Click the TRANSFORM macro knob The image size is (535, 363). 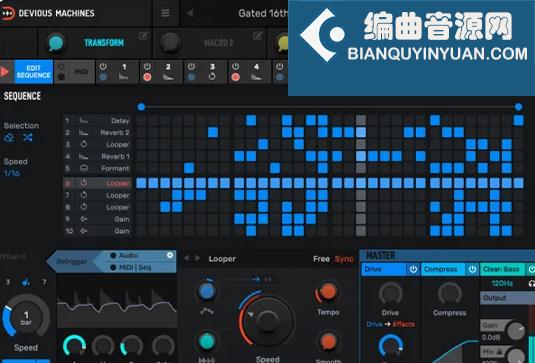55,43
